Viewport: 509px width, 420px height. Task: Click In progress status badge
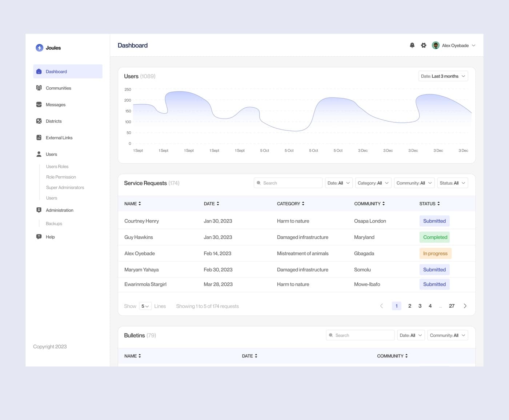pyautogui.click(x=435, y=253)
